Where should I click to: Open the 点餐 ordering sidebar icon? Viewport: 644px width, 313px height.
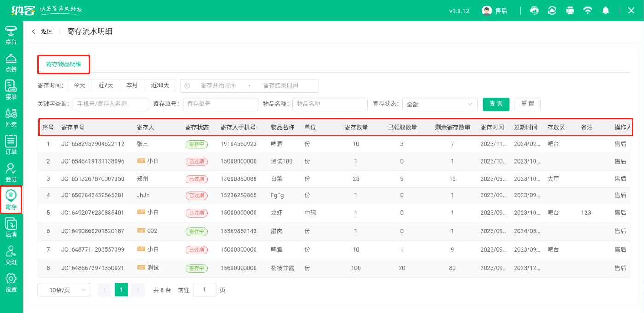click(11, 63)
